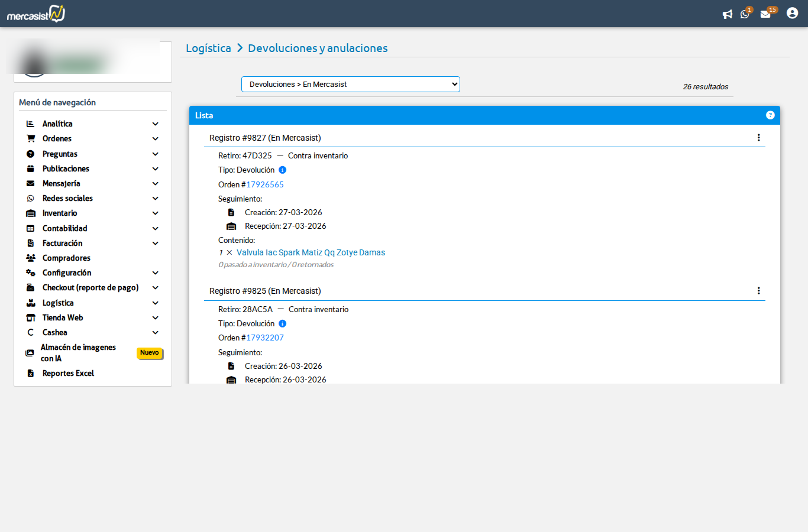Open Compradores in navigation menu
This screenshot has width=808, height=532.
(66, 258)
